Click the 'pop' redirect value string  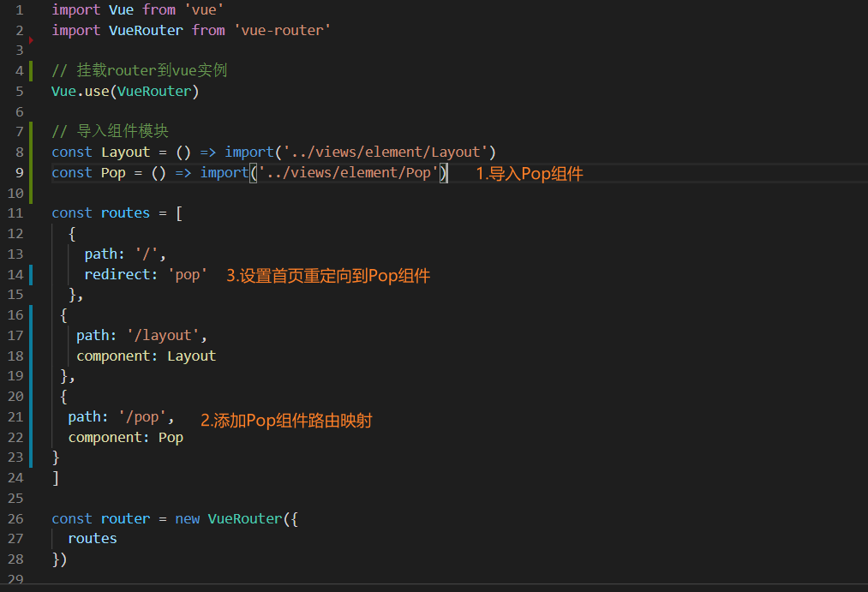point(188,274)
